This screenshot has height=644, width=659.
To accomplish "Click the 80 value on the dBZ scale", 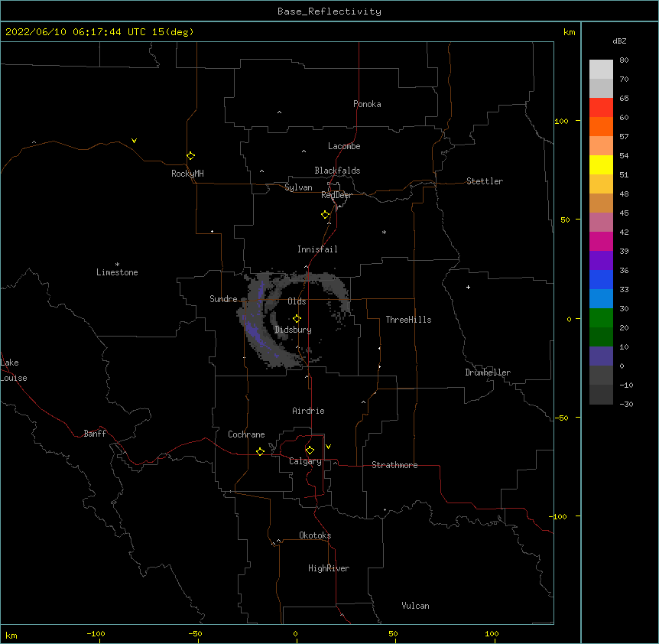I will (624, 60).
